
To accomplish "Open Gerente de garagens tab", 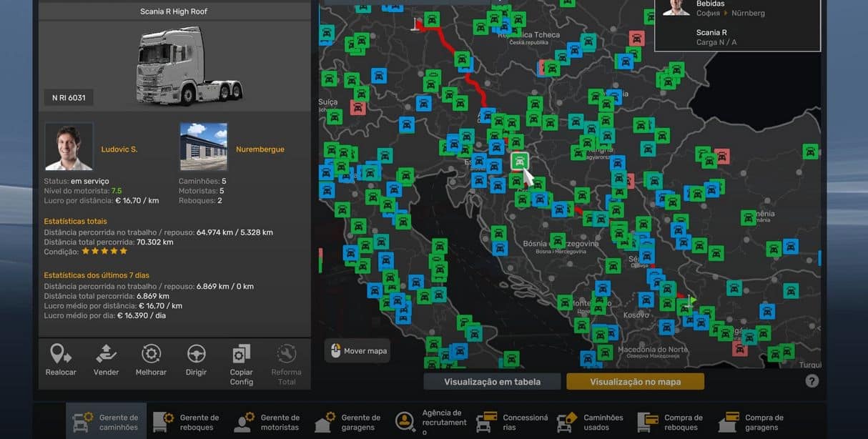I will coord(348,422).
